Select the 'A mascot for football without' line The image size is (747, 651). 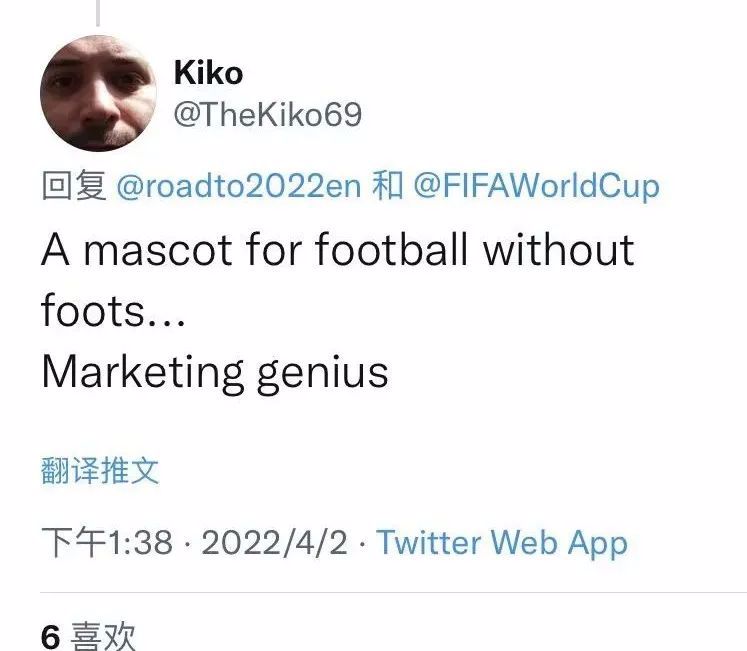pyautogui.click(x=338, y=249)
